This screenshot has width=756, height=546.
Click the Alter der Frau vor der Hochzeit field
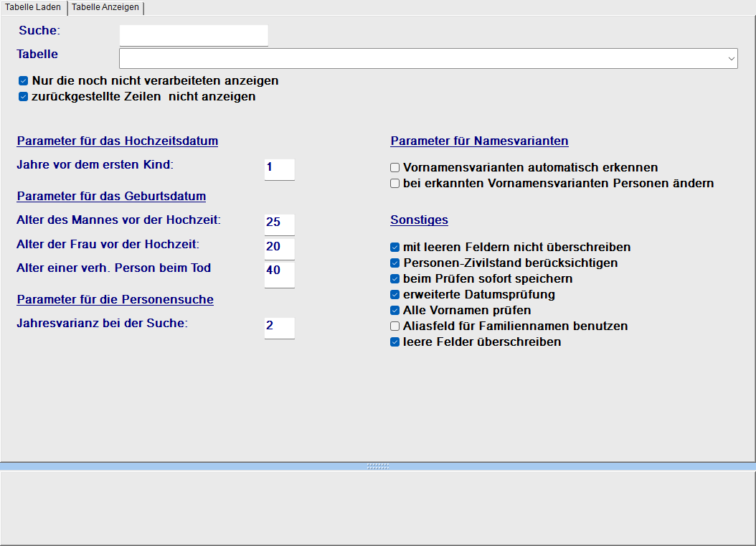[279, 248]
